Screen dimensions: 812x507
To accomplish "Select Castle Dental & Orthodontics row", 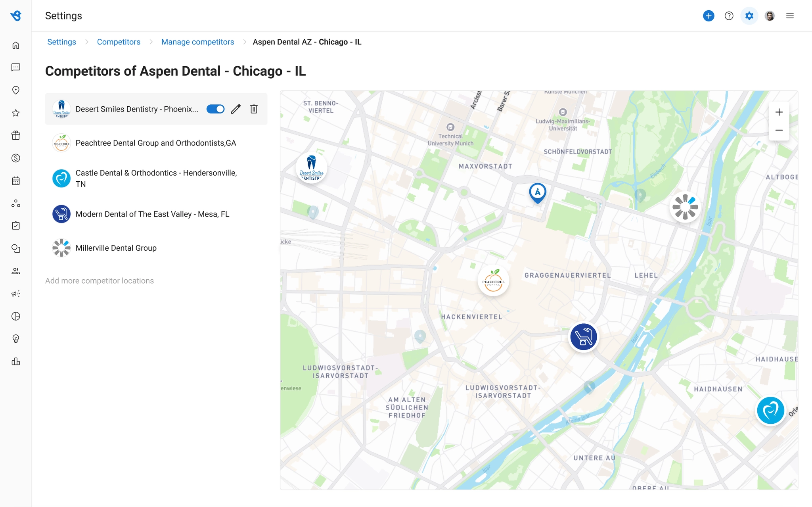I will [156, 179].
